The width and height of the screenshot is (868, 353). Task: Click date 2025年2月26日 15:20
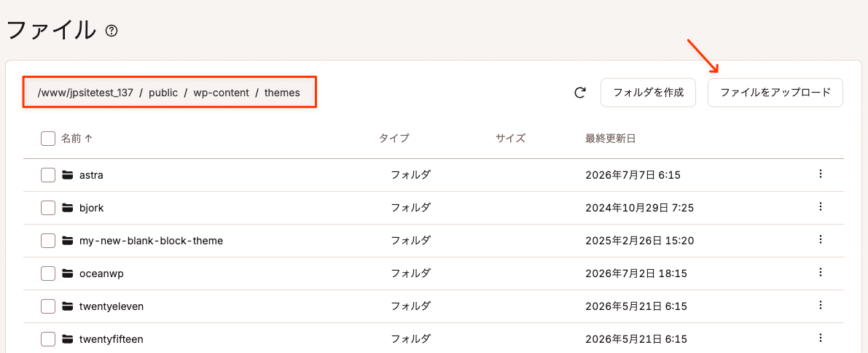[x=639, y=241]
